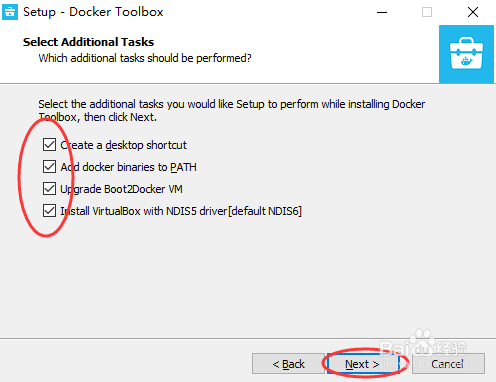
Task: Disable the Install VirtualBox with NDIS5 driver checkbox
Action: click(49, 211)
